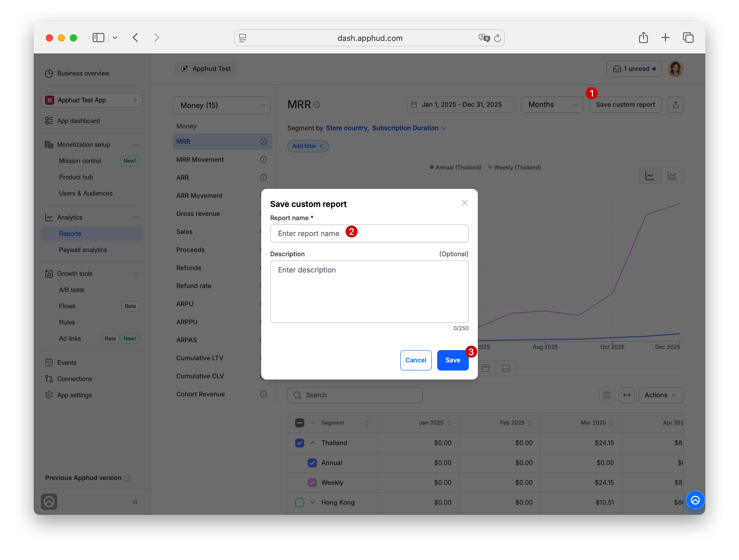Click the table Search field
Viewport: 739px width, 560px height.
click(x=355, y=395)
